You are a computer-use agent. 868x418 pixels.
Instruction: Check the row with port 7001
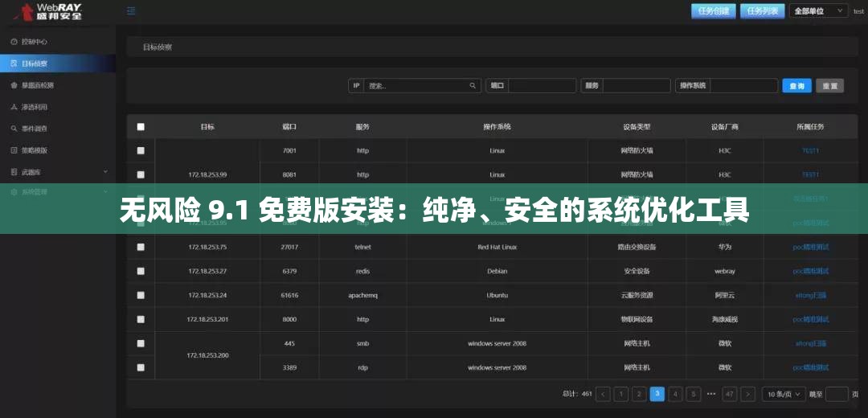(x=141, y=150)
